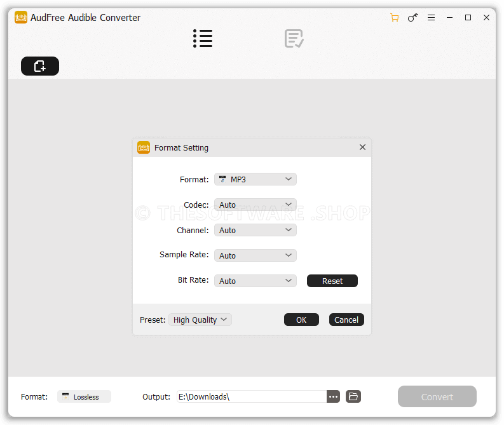Open the hamburger menu
The width and height of the screenshot is (504, 425).
pos(431,17)
